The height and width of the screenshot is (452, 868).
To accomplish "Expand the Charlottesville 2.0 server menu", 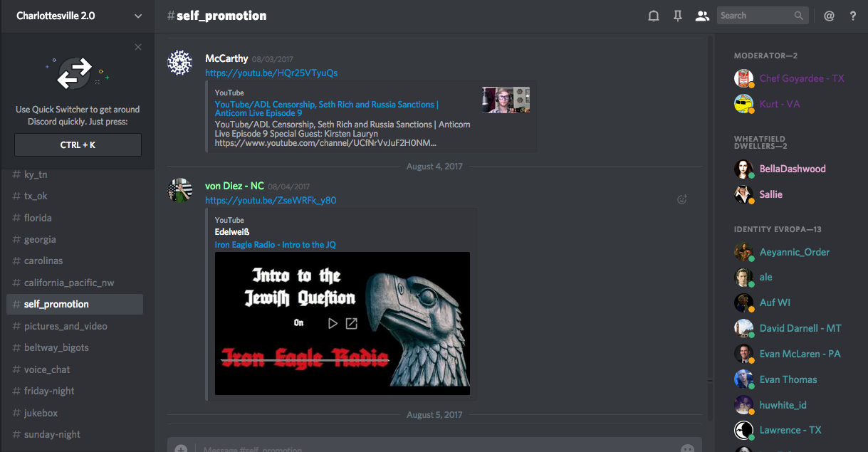I will coord(138,16).
